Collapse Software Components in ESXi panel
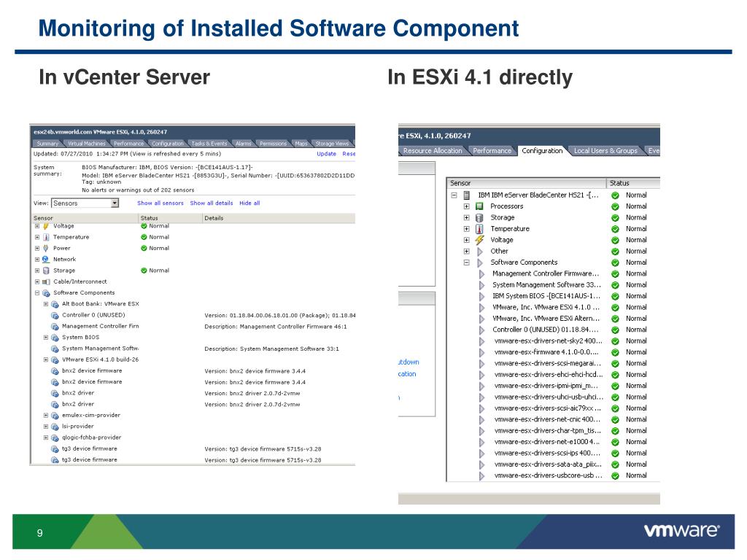 click(466, 262)
